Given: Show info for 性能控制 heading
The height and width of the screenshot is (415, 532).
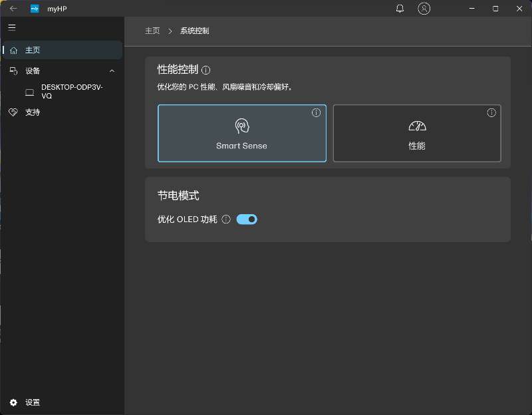Looking at the screenshot, I should pyautogui.click(x=206, y=70).
